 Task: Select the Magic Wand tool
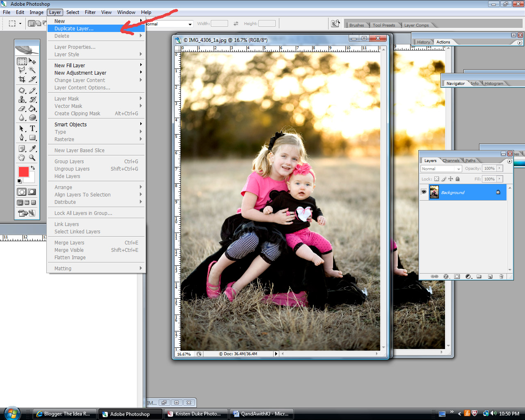tap(32, 70)
